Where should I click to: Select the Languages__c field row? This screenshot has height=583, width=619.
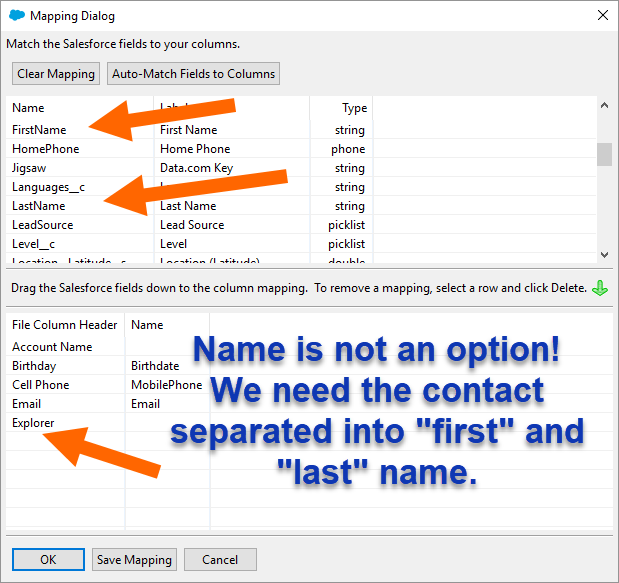(x=301, y=187)
